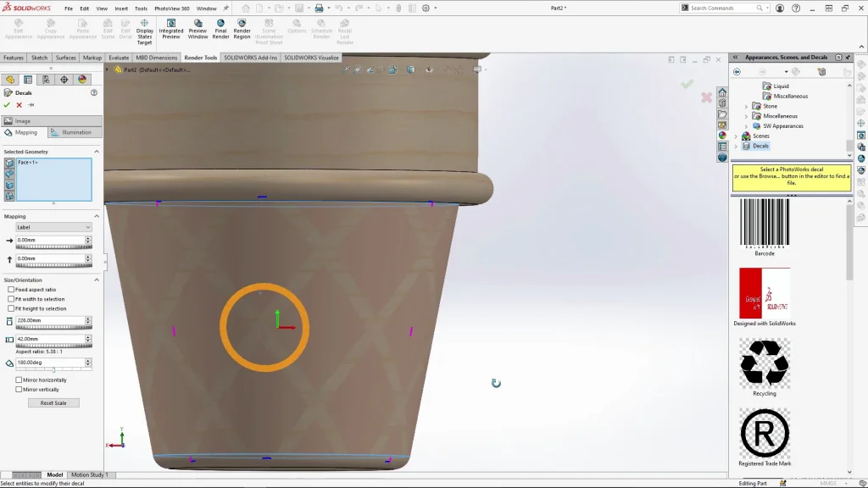This screenshot has width=868, height=488.
Task: Expand the Stone appearances folder
Action: point(746,106)
